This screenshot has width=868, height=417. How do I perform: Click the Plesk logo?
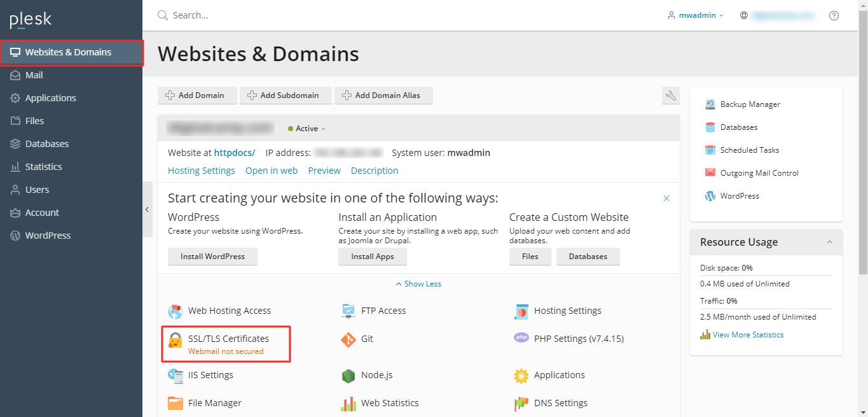pyautogui.click(x=31, y=20)
